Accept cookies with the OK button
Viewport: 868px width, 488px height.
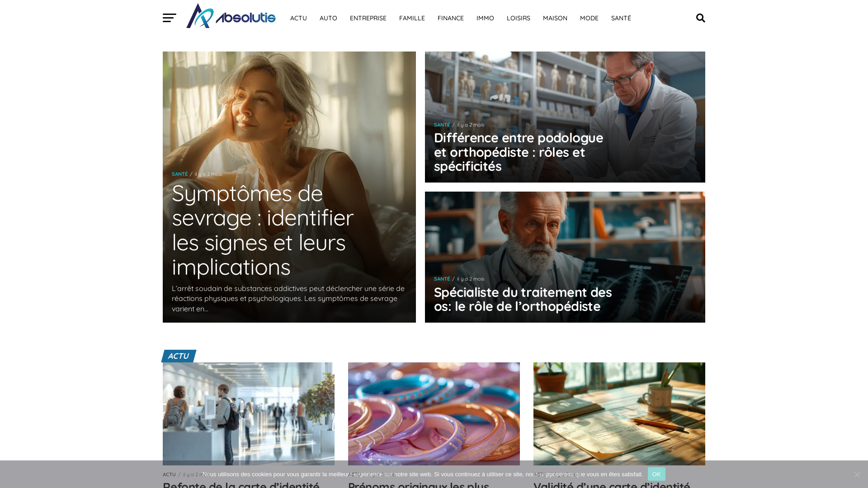click(656, 474)
